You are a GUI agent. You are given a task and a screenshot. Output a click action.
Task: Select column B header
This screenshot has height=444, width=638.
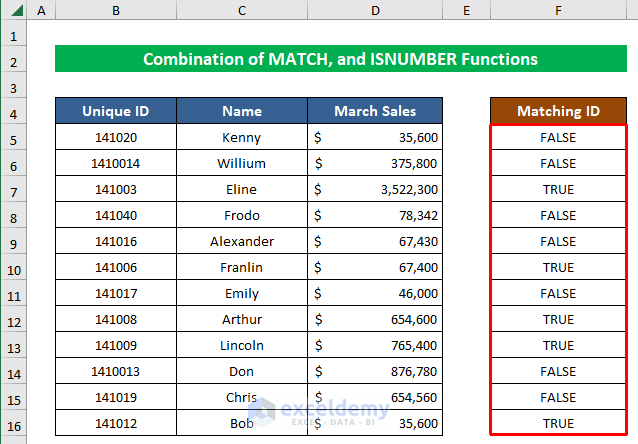[x=116, y=10]
